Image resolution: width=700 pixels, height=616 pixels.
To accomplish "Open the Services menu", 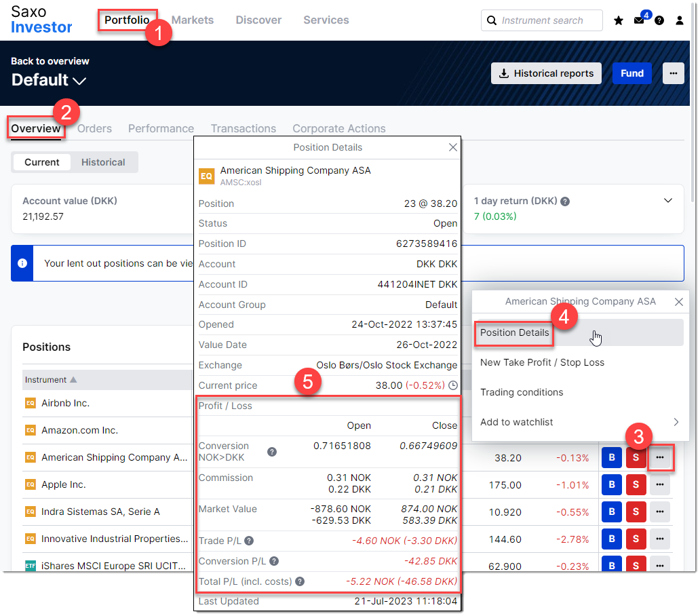I will 326,20.
